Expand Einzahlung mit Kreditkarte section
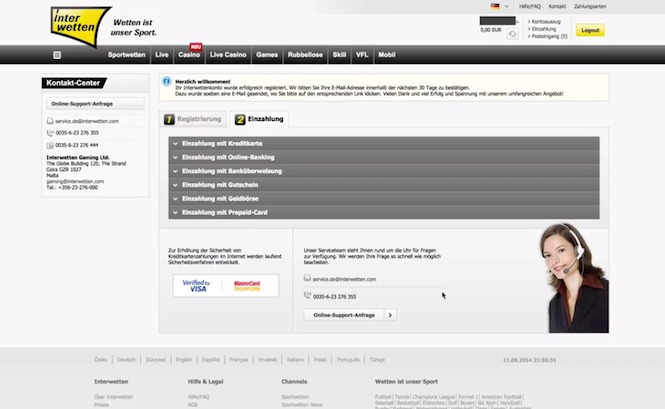This screenshot has width=665, height=409. tap(384, 144)
